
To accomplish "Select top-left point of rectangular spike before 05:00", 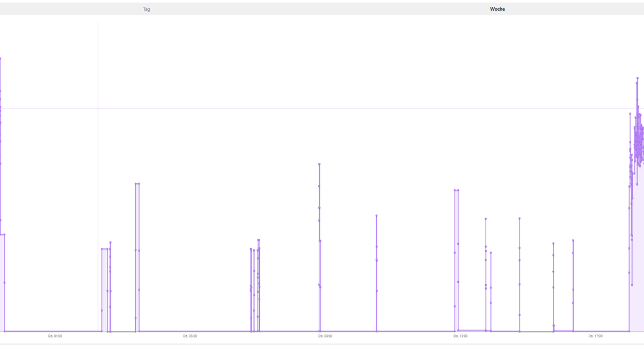I will (x=136, y=184).
